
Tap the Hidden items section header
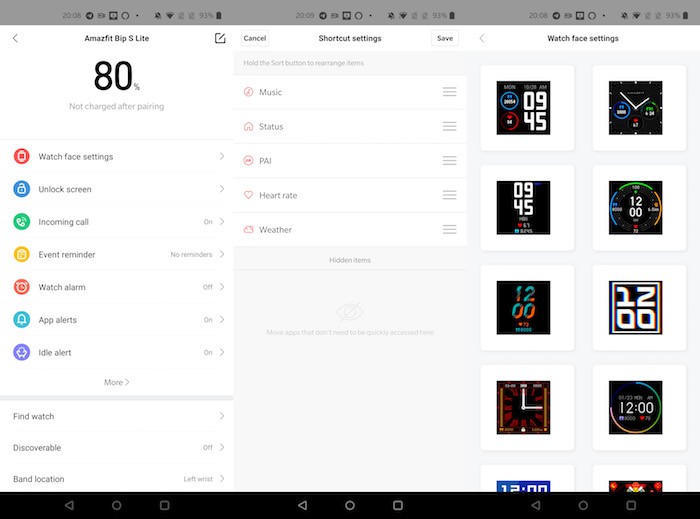click(350, 260)
